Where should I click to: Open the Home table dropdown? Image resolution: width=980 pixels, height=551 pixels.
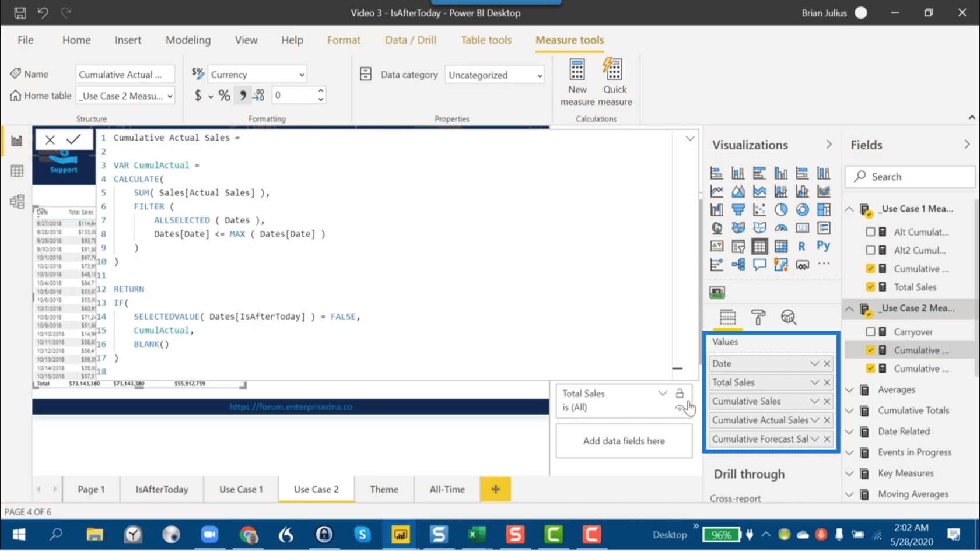coord(126,96)
